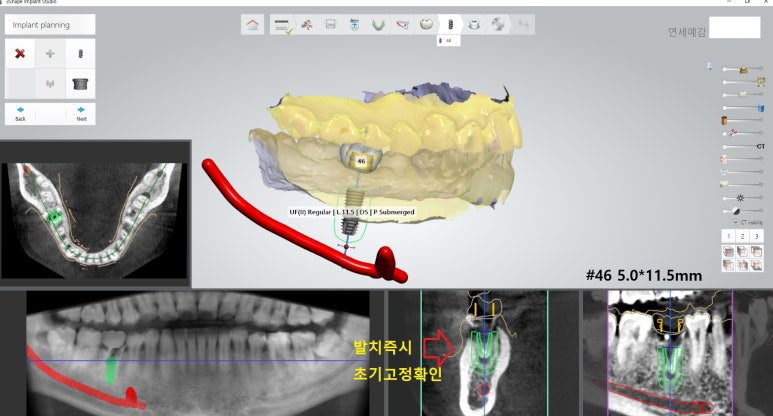773x416 pixels.
Task: Click the top-middle cube view orientation icon
Action: click(x=742, y=252)
